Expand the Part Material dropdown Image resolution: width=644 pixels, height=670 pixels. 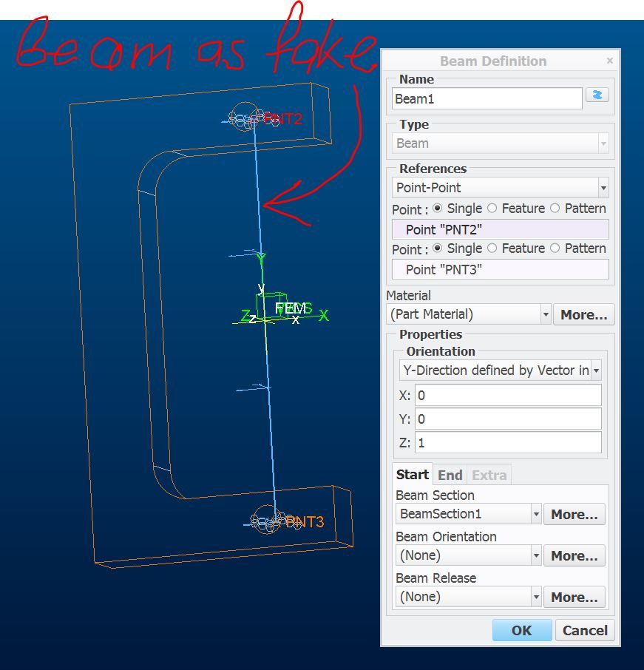point(546,314)
